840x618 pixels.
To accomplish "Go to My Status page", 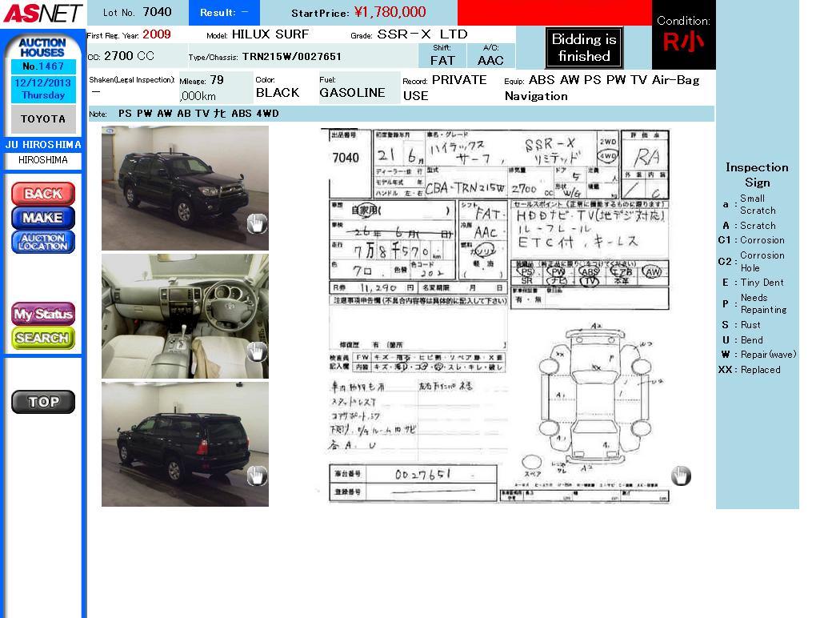I will [43, 314].
